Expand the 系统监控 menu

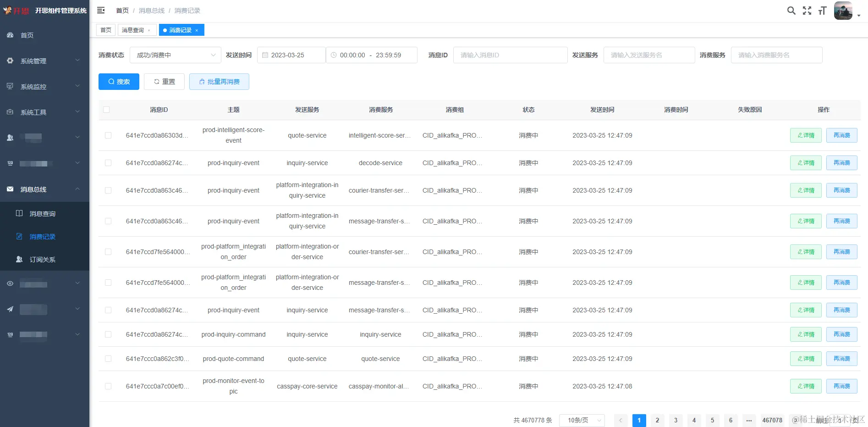[44, 86]
